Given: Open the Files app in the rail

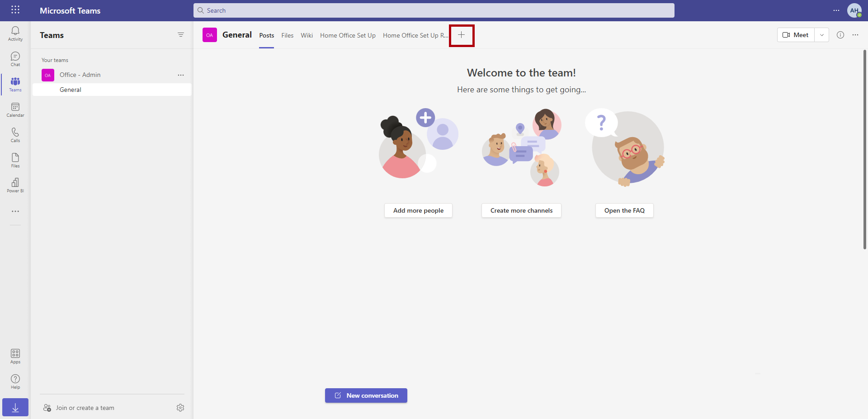Looking at the screenshot, I should [x=15, y=160].
